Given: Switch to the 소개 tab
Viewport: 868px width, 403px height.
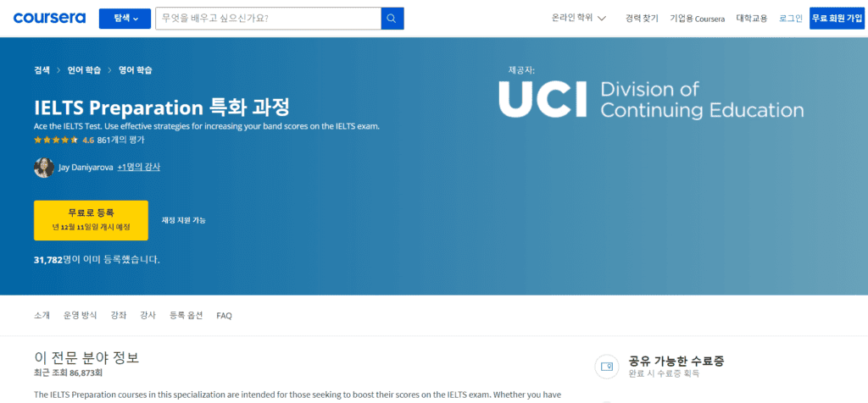Looking at the screenshot, I should click(42, 316).
